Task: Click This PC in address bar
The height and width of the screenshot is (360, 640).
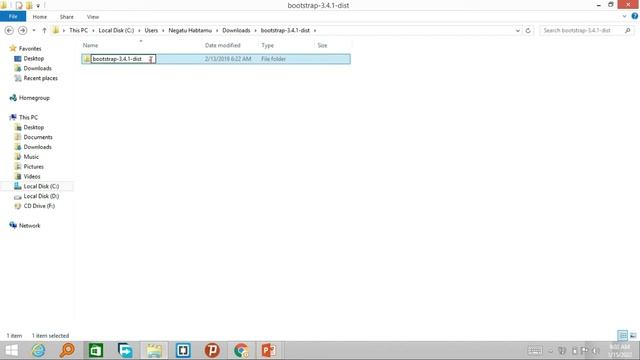Action: (78, 31)
